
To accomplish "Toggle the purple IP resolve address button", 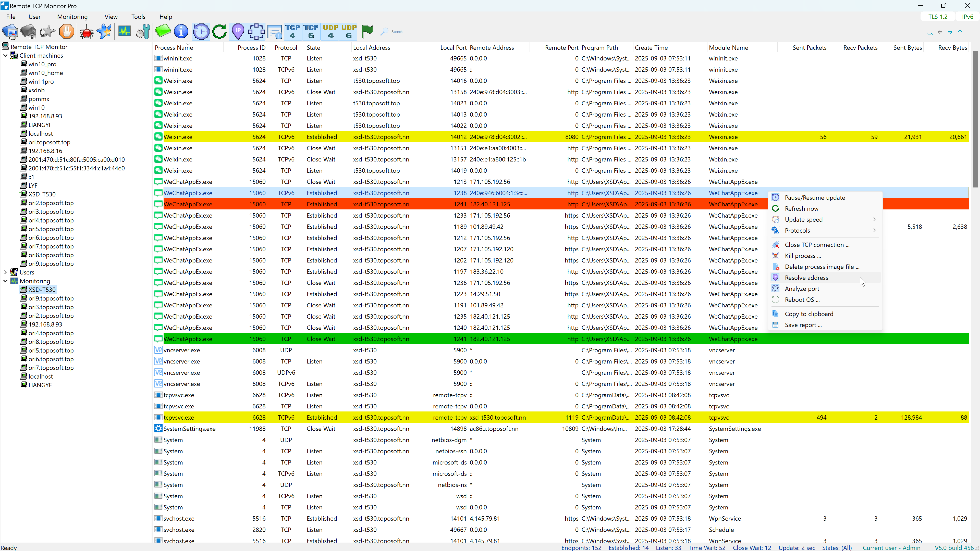I will (x=238, y=32).
